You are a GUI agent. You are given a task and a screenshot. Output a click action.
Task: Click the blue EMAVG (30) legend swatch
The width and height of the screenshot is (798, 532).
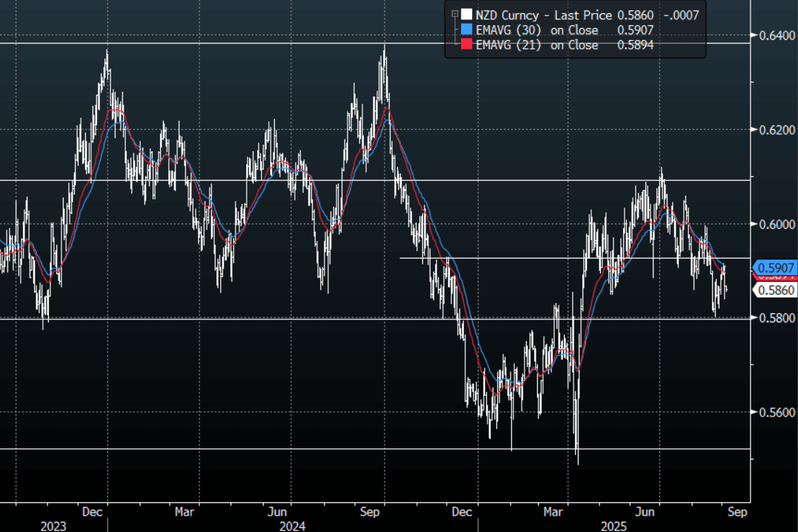[466, 30]
